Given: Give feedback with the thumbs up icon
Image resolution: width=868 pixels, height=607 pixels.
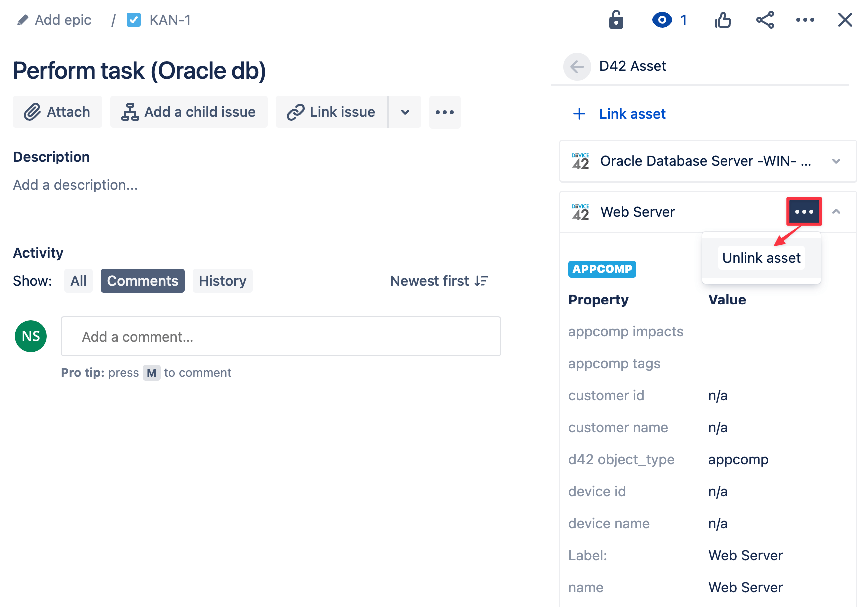Looking at the screenshot, I should click(x=723, y=20).
